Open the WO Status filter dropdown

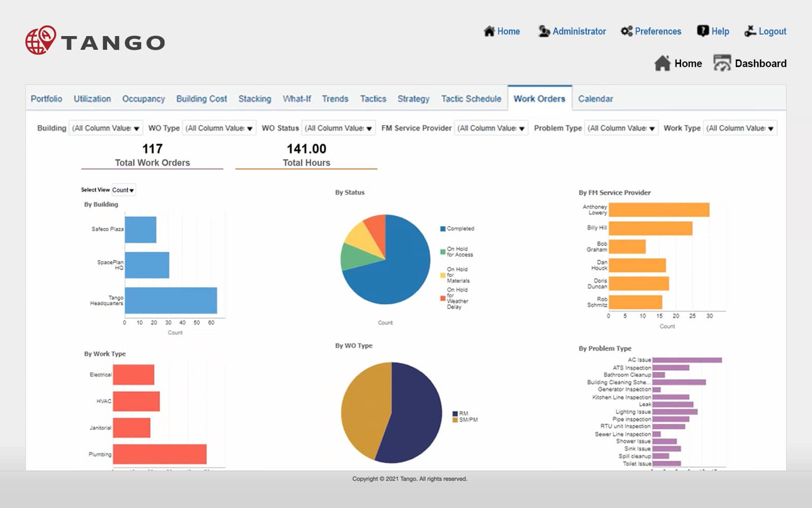(339, 128)
